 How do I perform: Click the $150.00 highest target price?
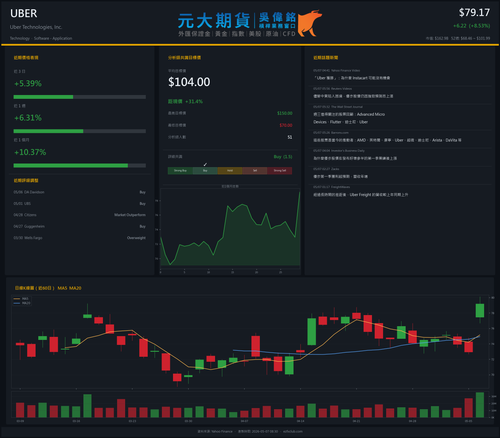pyautogui.click(x=285, y=113)
